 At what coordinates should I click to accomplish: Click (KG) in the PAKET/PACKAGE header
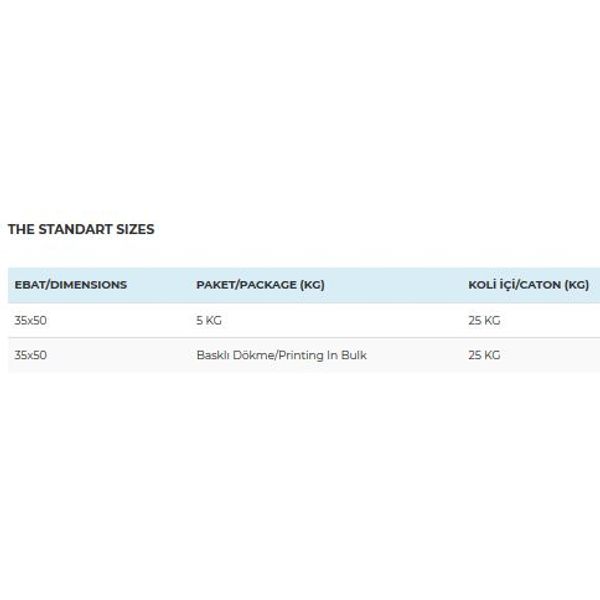pos(312,285)
